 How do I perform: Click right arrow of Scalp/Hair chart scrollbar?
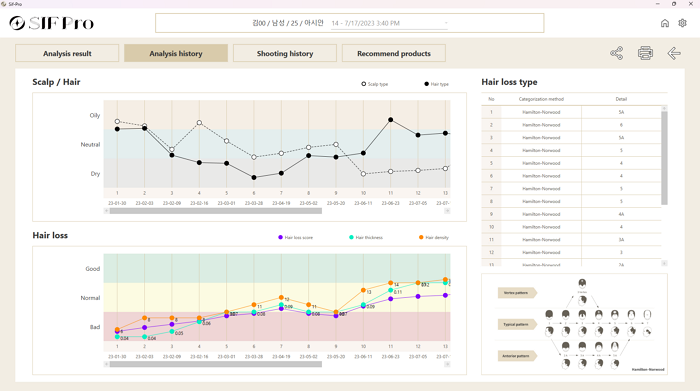click(x=447, y=211)
